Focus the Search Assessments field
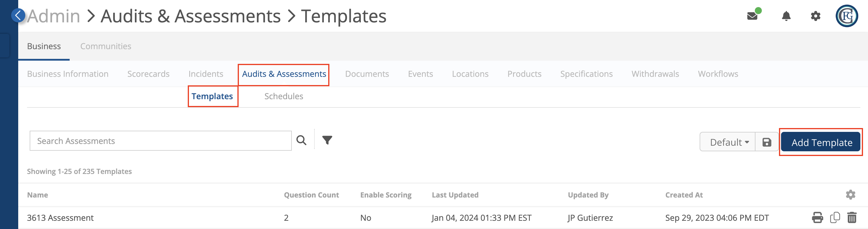This screenshot has height=229, width=868. click(160, 141)
